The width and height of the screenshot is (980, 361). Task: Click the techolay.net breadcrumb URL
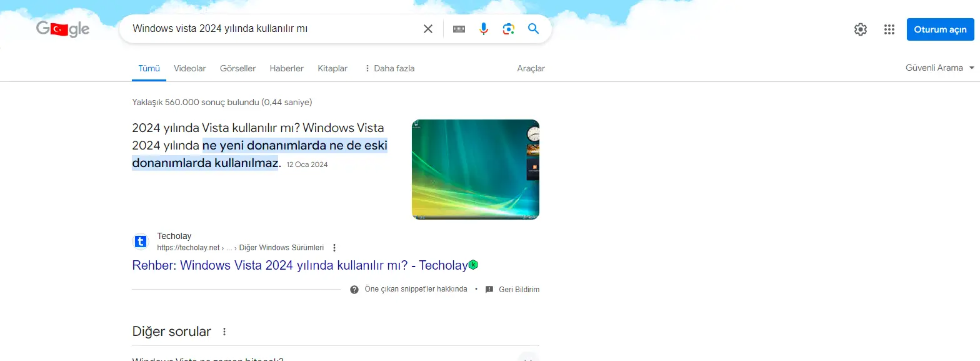point(241,248)
